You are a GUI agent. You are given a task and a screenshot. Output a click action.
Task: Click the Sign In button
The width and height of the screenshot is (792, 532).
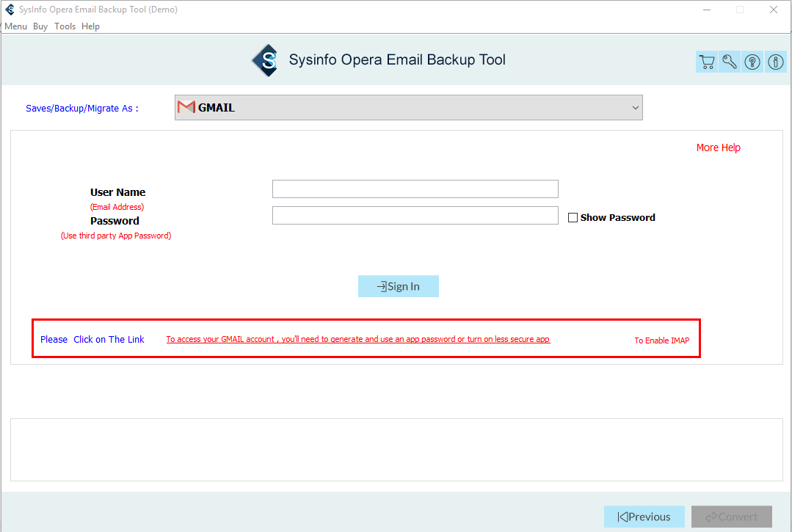398,286
